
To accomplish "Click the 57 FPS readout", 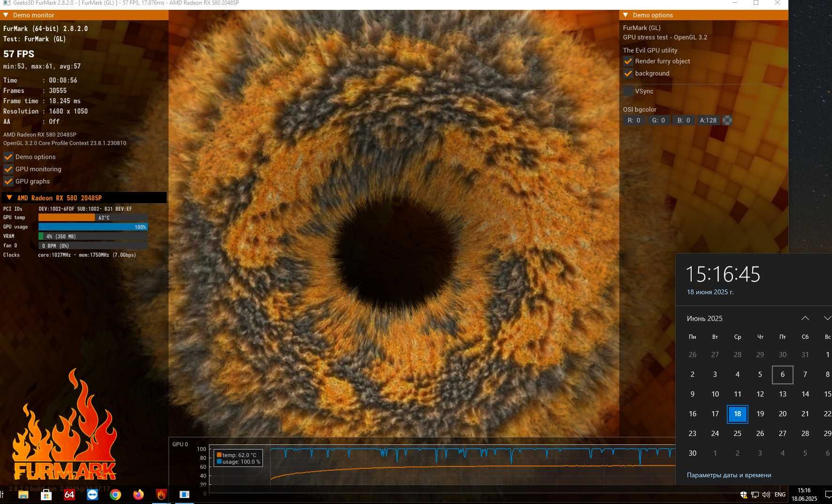I will tap(19, 54).
